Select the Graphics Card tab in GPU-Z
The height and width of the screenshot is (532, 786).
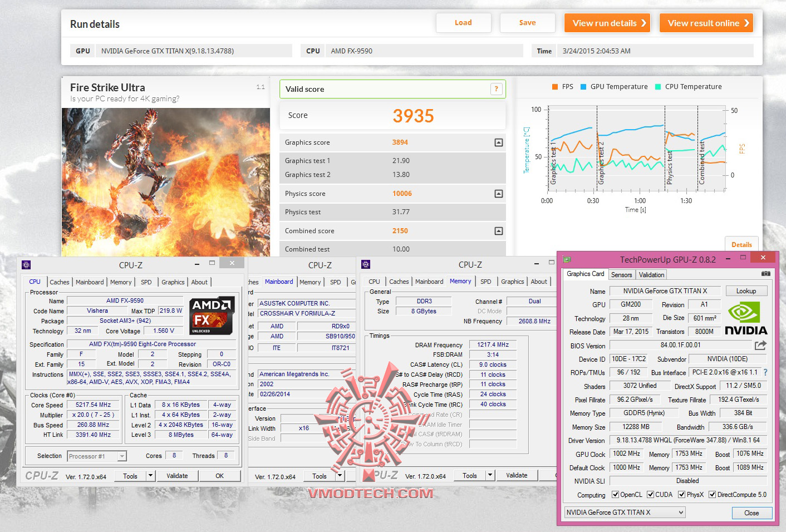(585, 274)
